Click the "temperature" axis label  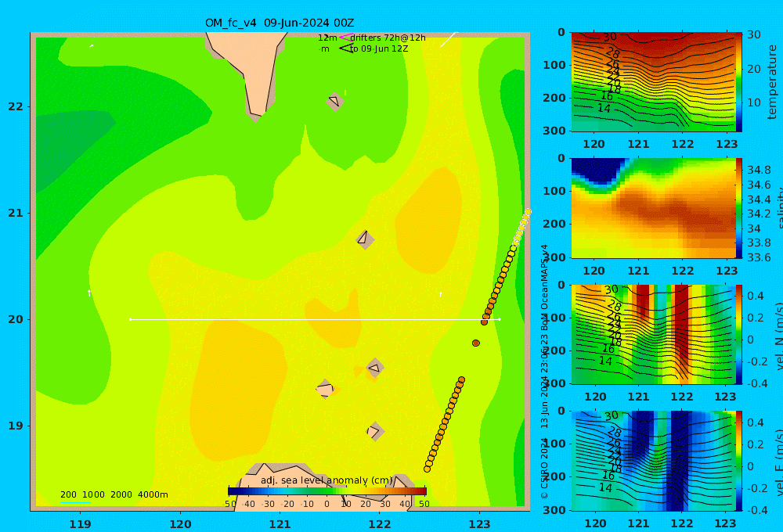(773, 82)
